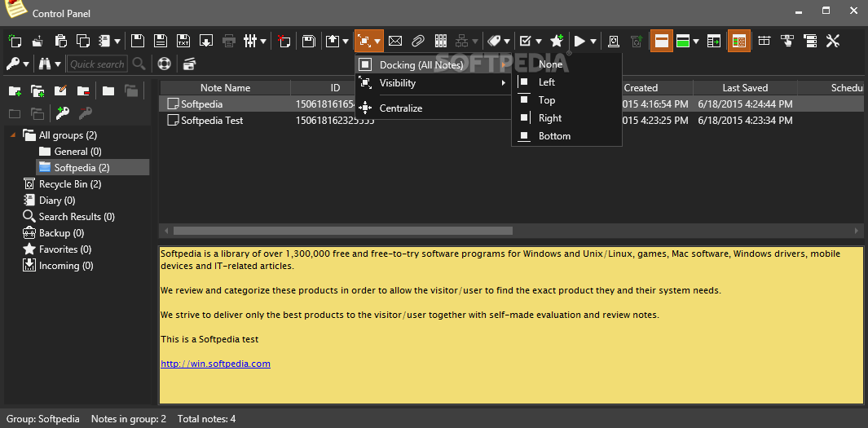Click the table columns icon

(764, 41)
